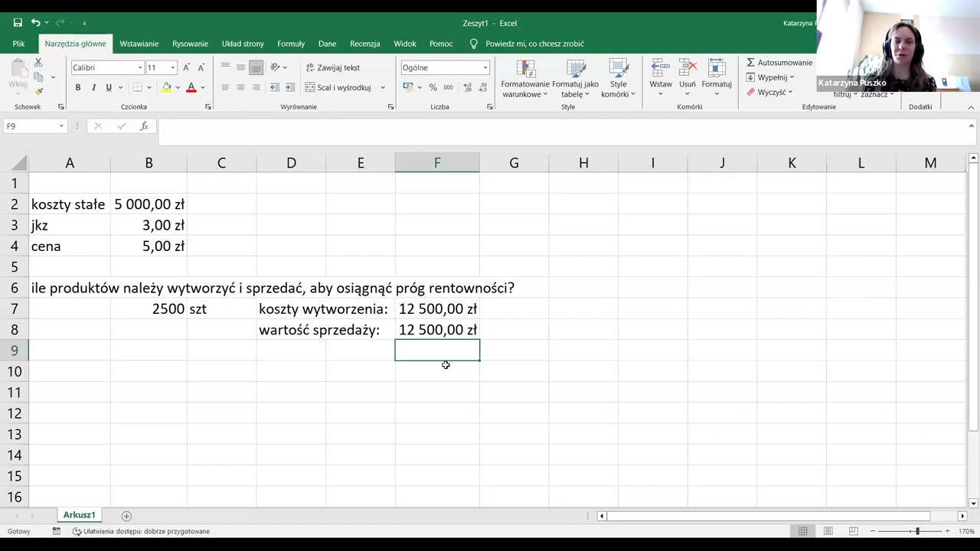Image resolution: width=980 pixels, height=551 pixels.
Task: Click Scal i wyśrodkuj merge button
Action: pos(338,87)
